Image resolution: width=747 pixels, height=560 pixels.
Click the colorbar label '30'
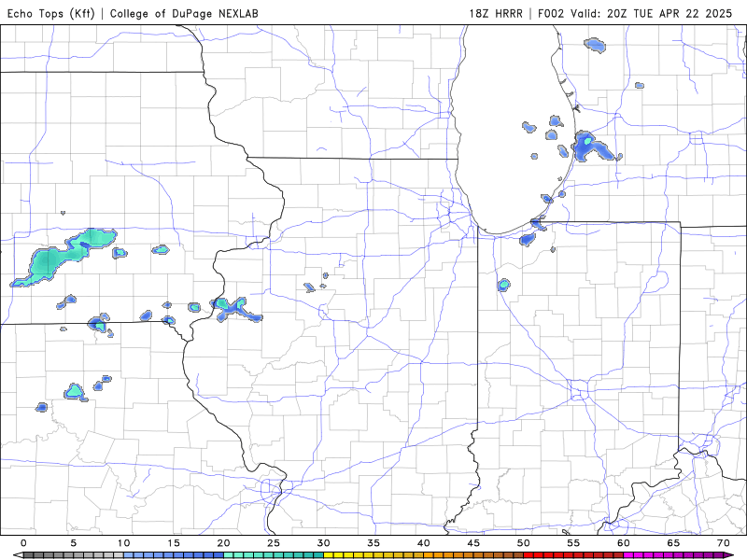pos(323,543)
